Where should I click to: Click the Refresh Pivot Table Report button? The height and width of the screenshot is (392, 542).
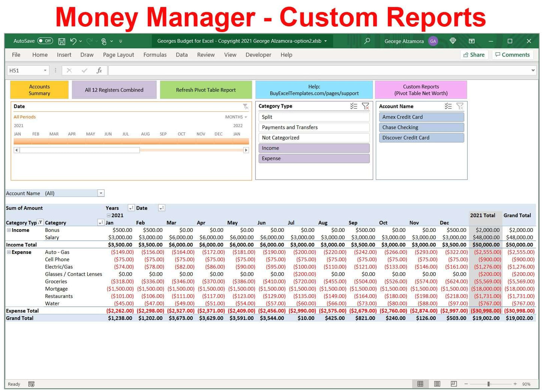206,90
